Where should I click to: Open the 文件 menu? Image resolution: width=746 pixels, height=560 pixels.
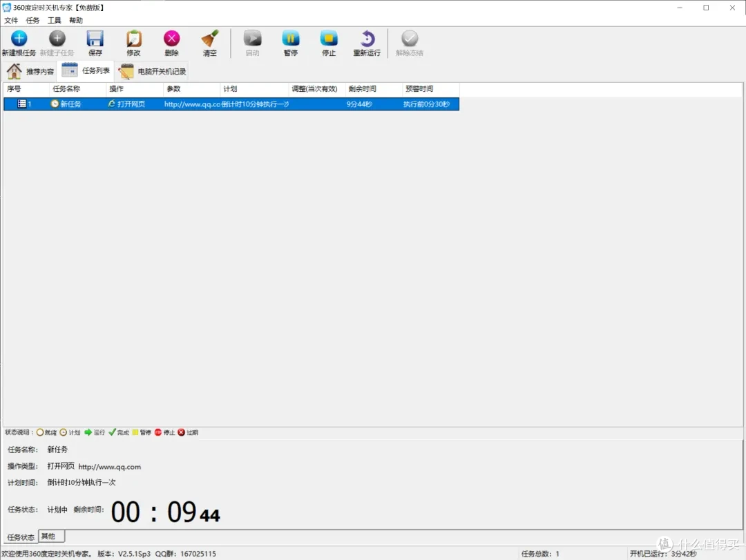11,21
